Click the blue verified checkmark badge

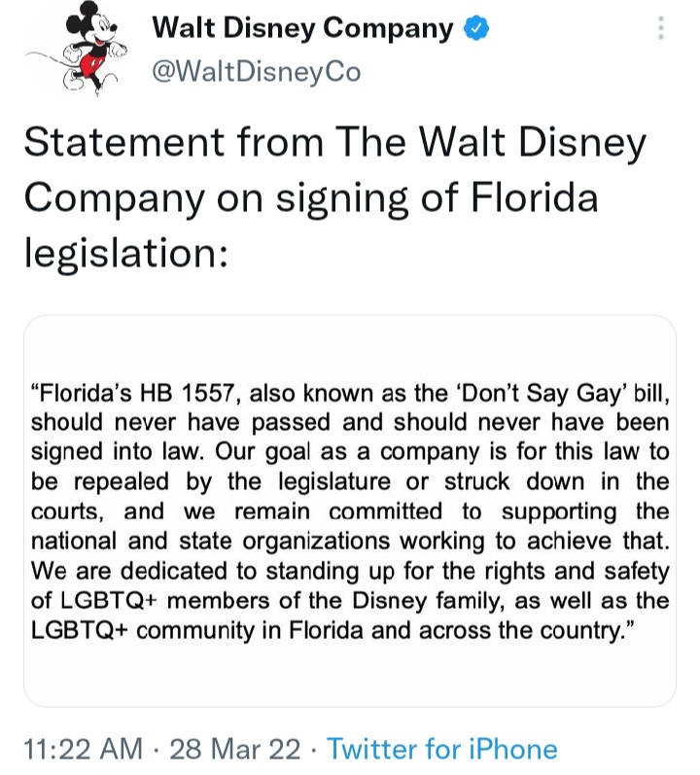coord(476,29)
